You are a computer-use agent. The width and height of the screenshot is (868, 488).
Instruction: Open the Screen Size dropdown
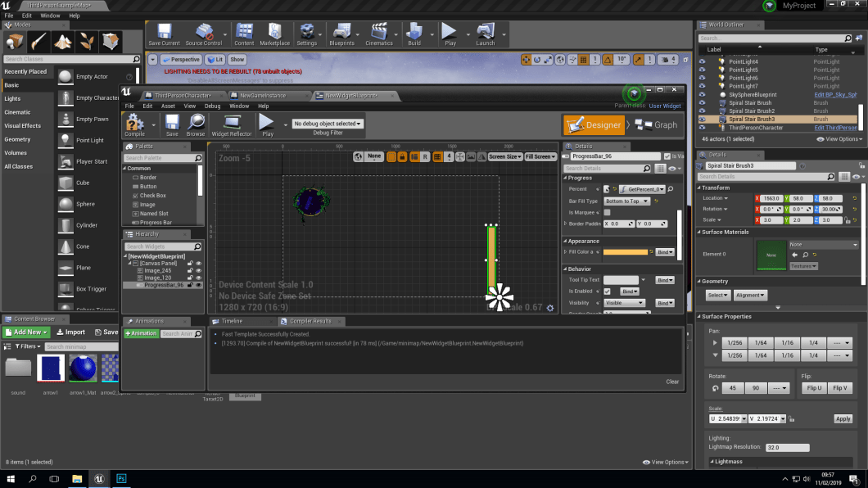[x=505, y=157]
